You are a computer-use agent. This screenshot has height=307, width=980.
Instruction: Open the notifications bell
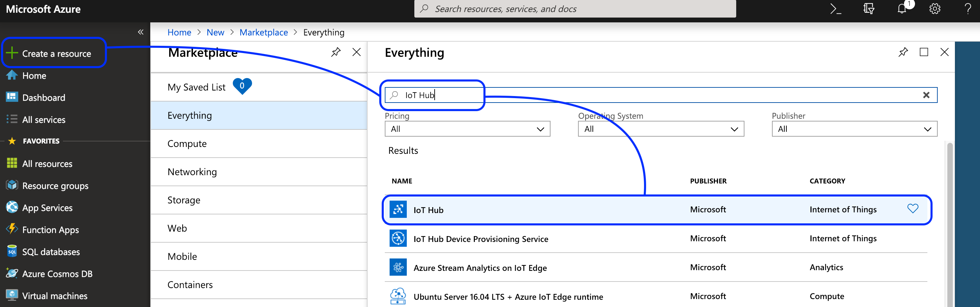coord(902,9)
